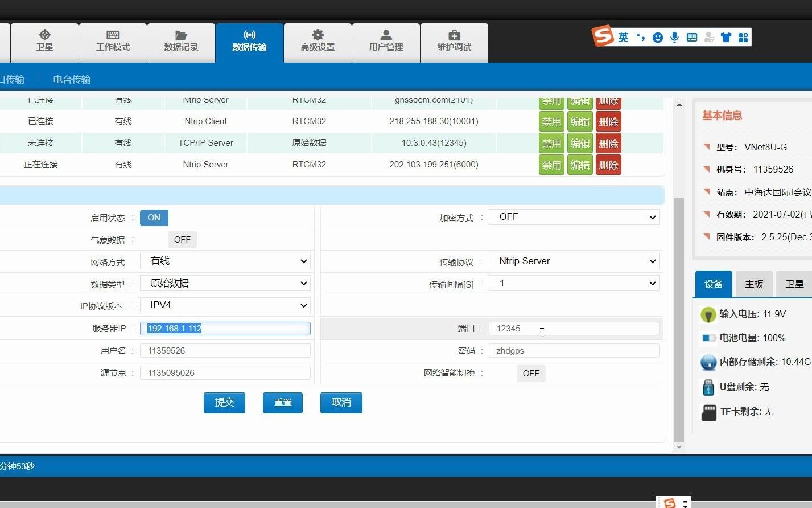This screenshot has height=508, width=812.
Task: Click the 重置 reset button
Action: pyautogui.click(x=283, y=403)
